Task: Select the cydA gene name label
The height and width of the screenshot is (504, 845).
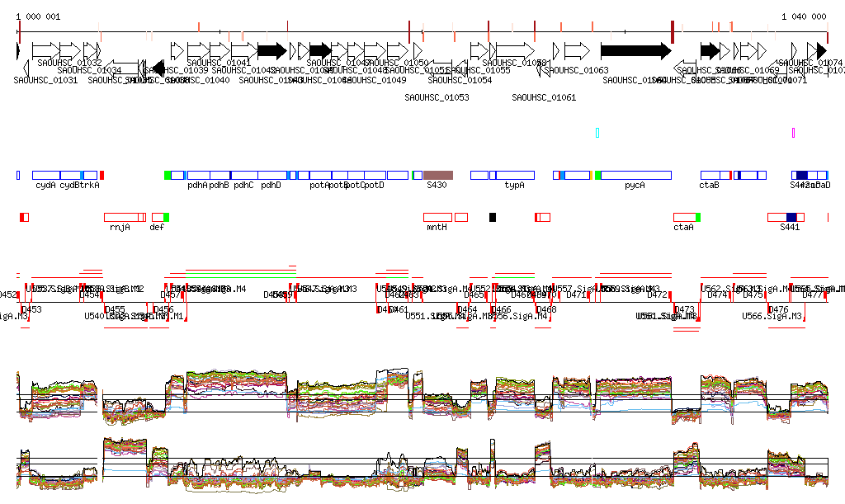Action: pyautogui.click(x=46, y=186)
